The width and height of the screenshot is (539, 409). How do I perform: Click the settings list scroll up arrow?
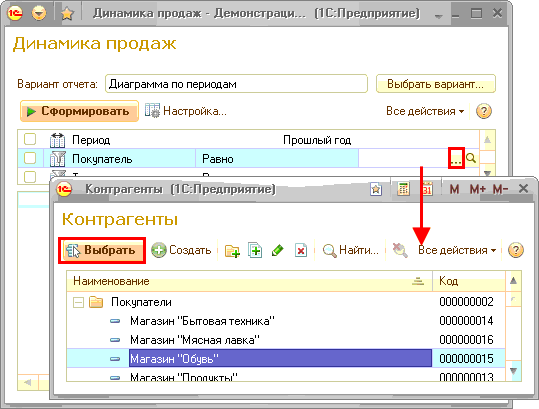(487, 140)
